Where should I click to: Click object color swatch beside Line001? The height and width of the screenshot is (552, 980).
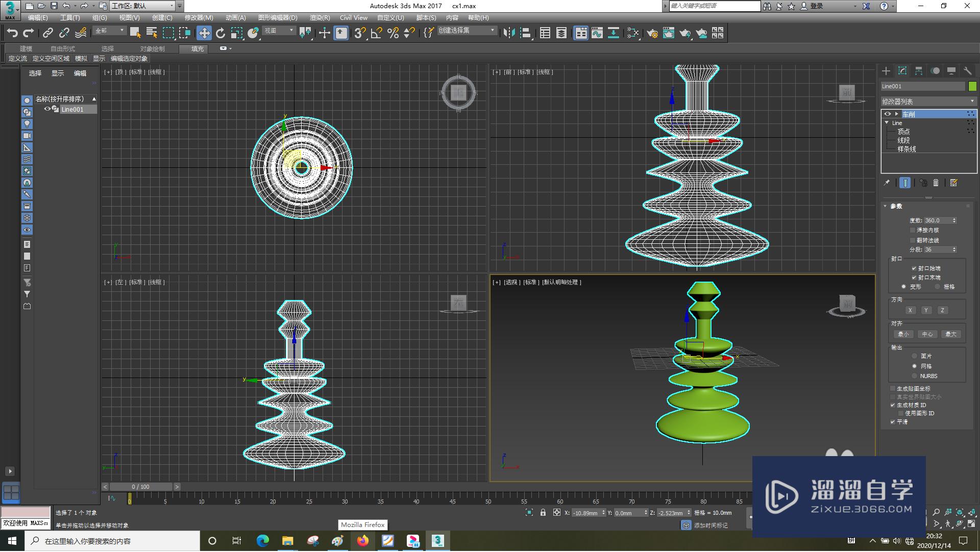[973, 86]
